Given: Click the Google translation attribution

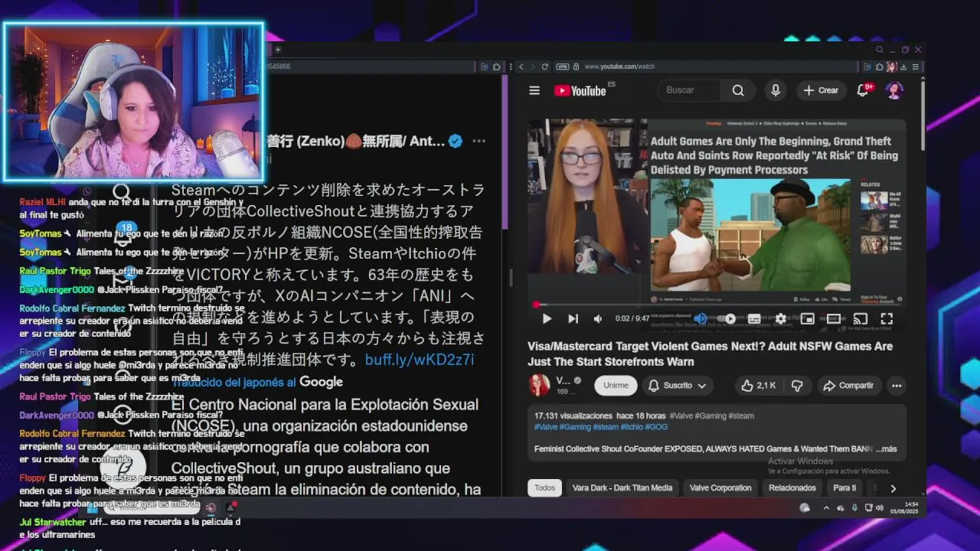Looking at the screenshot, I should (321, 382).
